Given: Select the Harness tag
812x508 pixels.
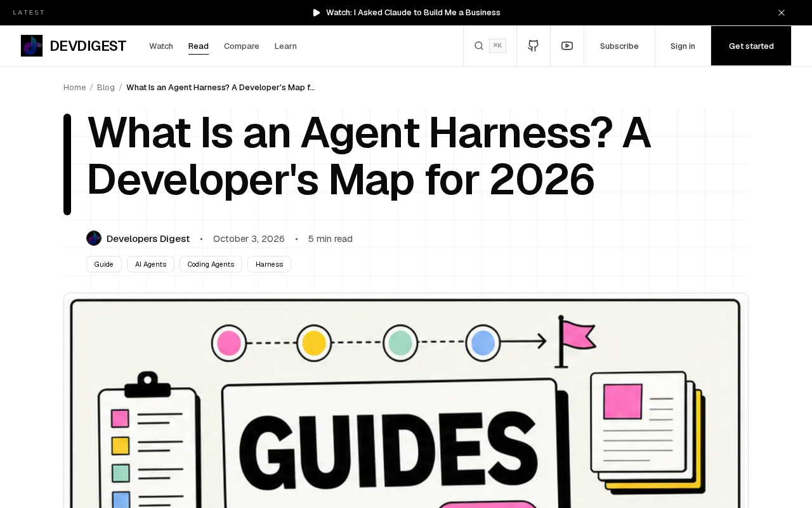Looking at the screenshot, I should pyautogui.click(x=269, y=264).
